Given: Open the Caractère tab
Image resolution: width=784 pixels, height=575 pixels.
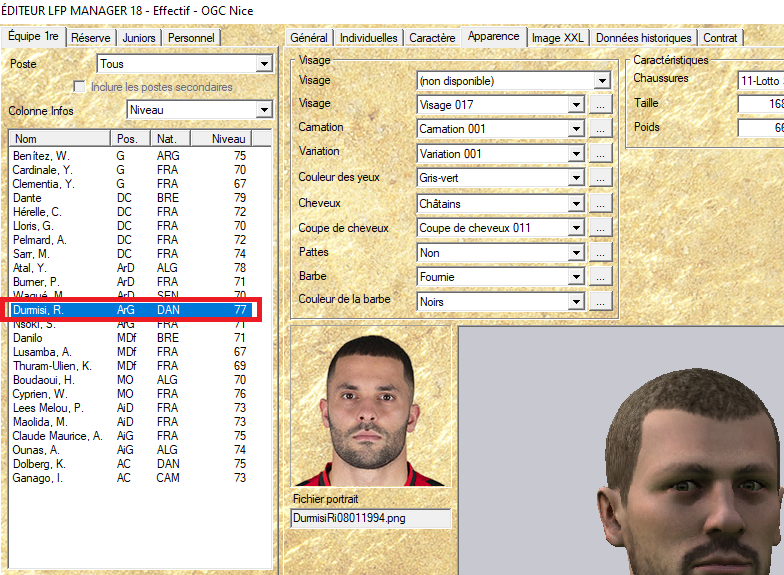Looking at the screenshot, I should pos(432,38).
